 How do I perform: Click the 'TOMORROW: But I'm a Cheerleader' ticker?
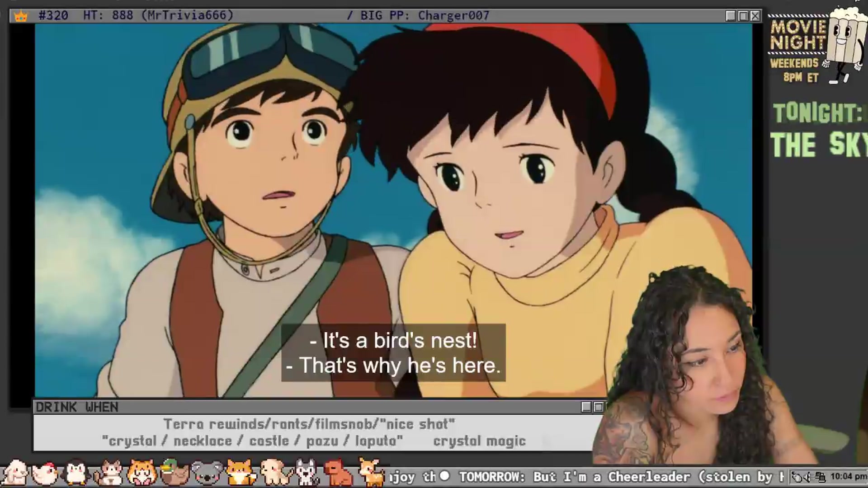pos(622,477)
